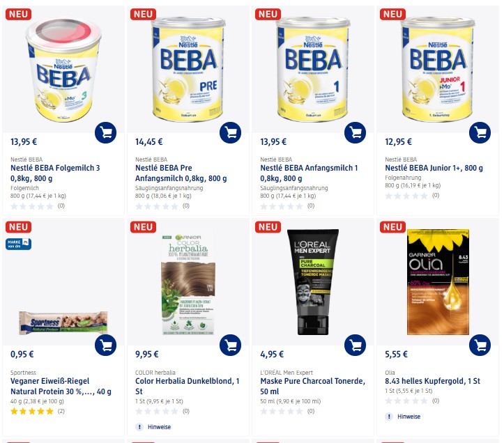Image resolution: width=504 pixels, height=443 pixels.
Task: Open Hinweise info icon under Color Herbalia
Action: coord(139,427)
